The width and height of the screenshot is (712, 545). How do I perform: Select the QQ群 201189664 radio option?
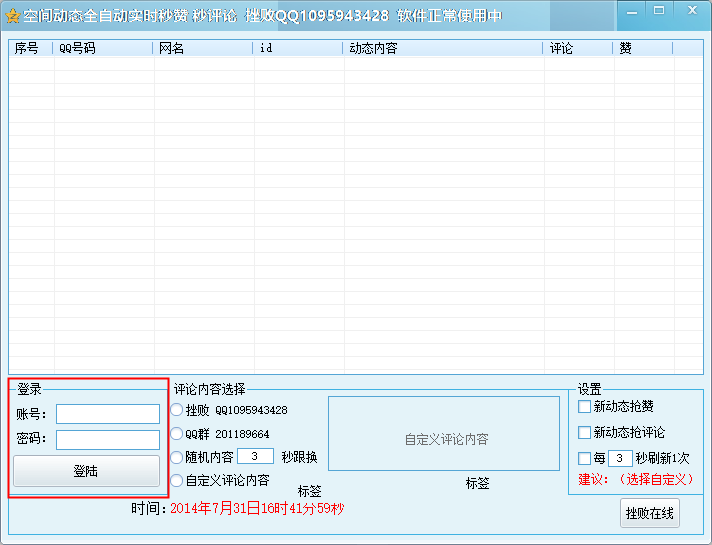[177, 433]
